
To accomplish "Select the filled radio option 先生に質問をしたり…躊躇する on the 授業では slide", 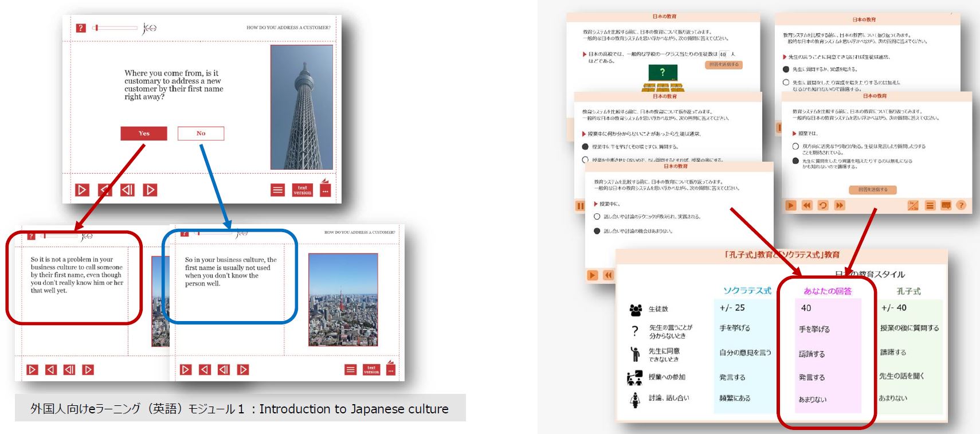I will click(x=795, y=161).
